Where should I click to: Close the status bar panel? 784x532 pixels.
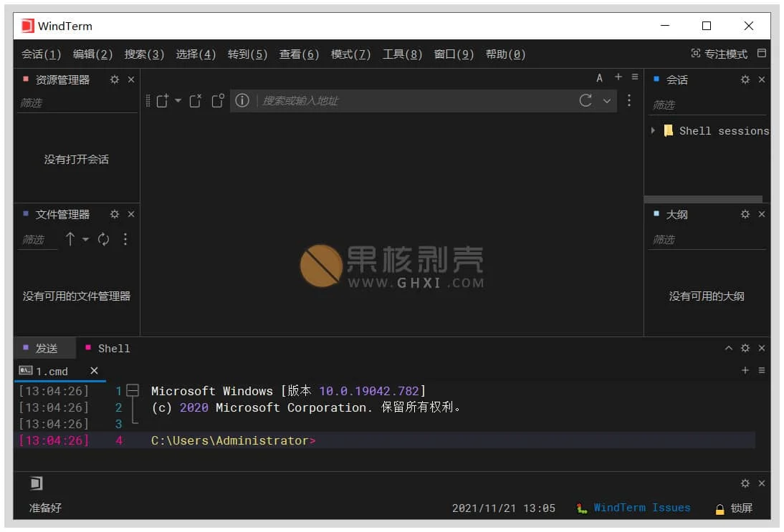[762, 483]
